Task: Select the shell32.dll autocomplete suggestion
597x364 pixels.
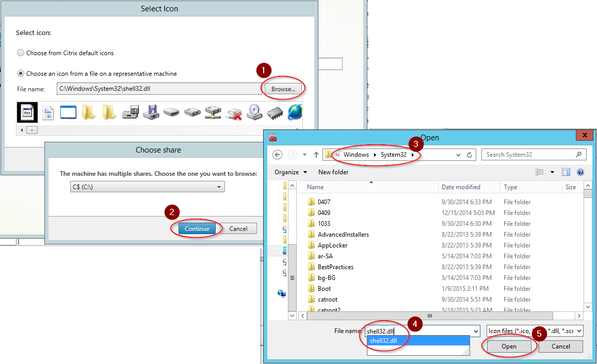Action: [418, 341]
